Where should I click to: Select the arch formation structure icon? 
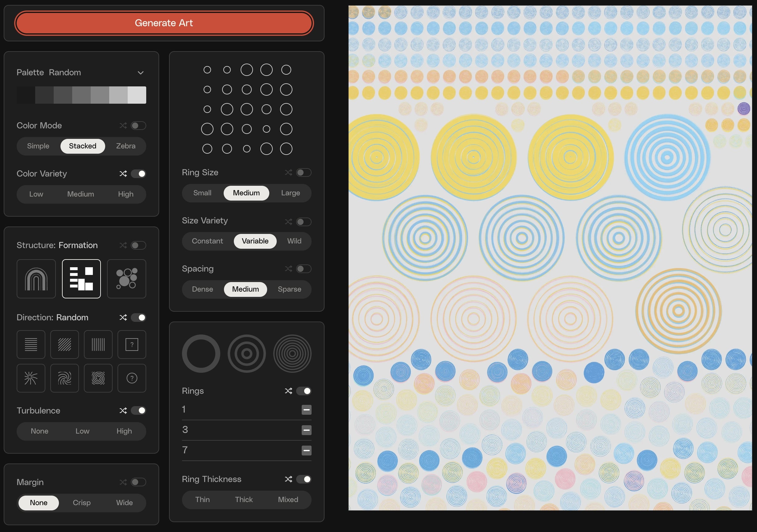pos(36,279)
